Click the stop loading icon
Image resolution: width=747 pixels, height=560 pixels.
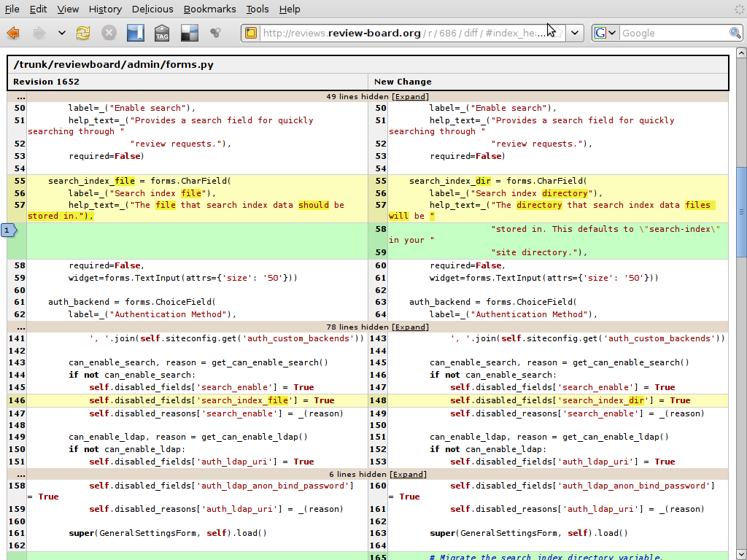(109, 33)
